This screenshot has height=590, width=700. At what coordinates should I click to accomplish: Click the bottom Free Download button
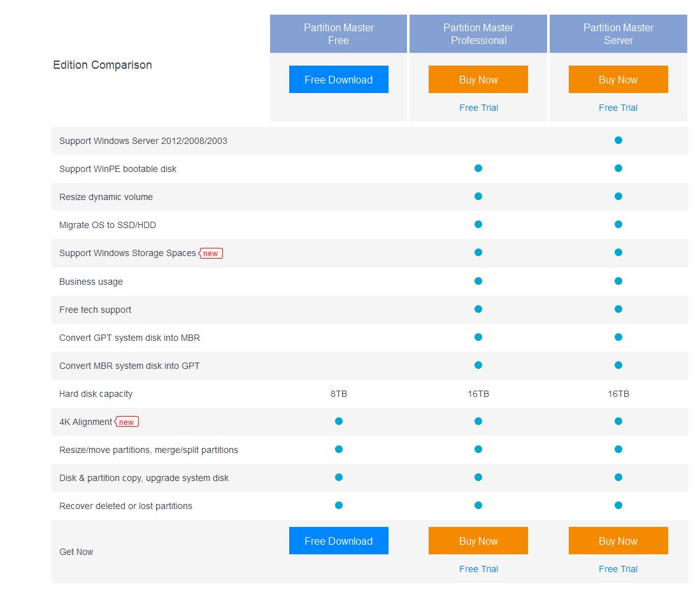tap(338, 541)
